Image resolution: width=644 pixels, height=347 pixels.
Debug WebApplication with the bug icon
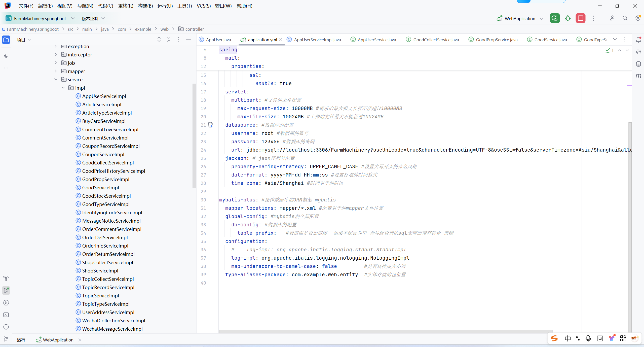pyautogui.click(x=568, y=18)
